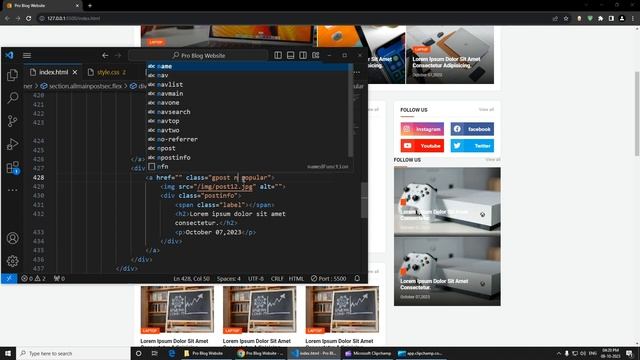Click the Live Server Port 5500 indicator
This screenshot has height=360, width=640.
click(x=329, y=278)
